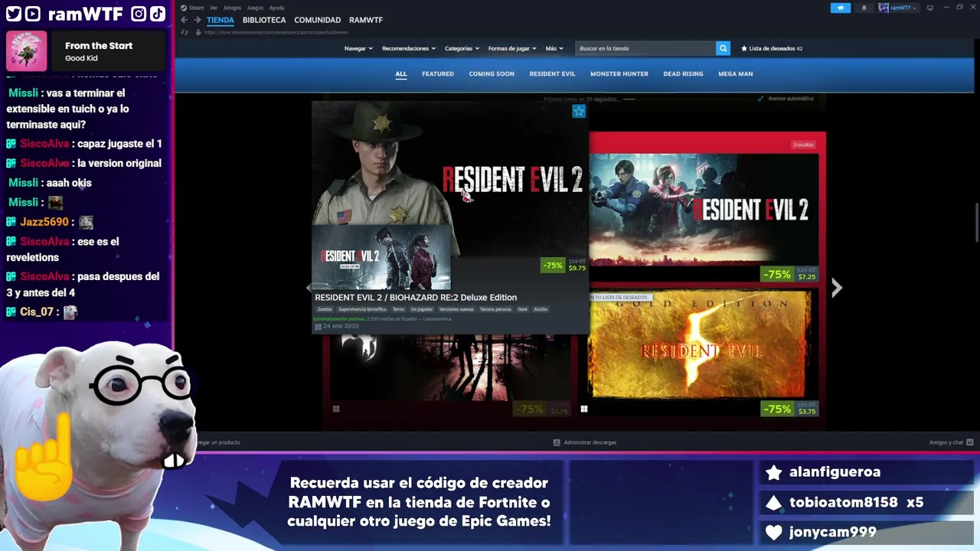Click the Steam logo in the menu bar
The height and width of the screenshot is (551, 980).
pyautogui.click(x=184, y=8)
